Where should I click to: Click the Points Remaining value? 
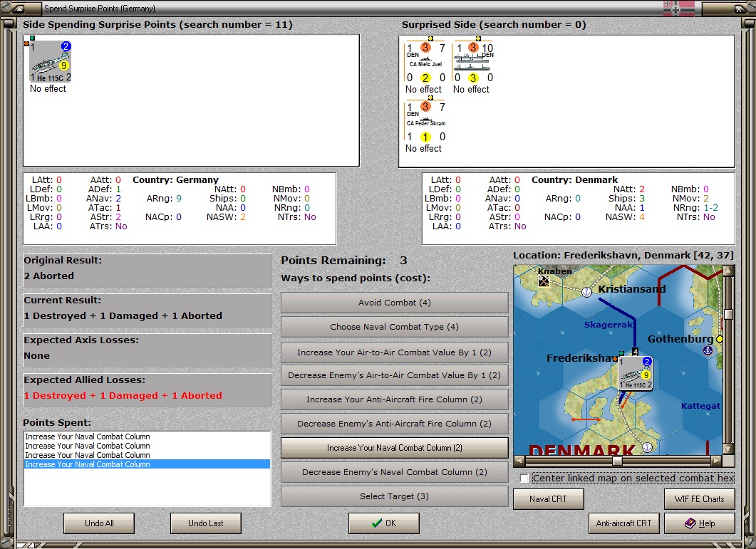[x=403, y=261]
